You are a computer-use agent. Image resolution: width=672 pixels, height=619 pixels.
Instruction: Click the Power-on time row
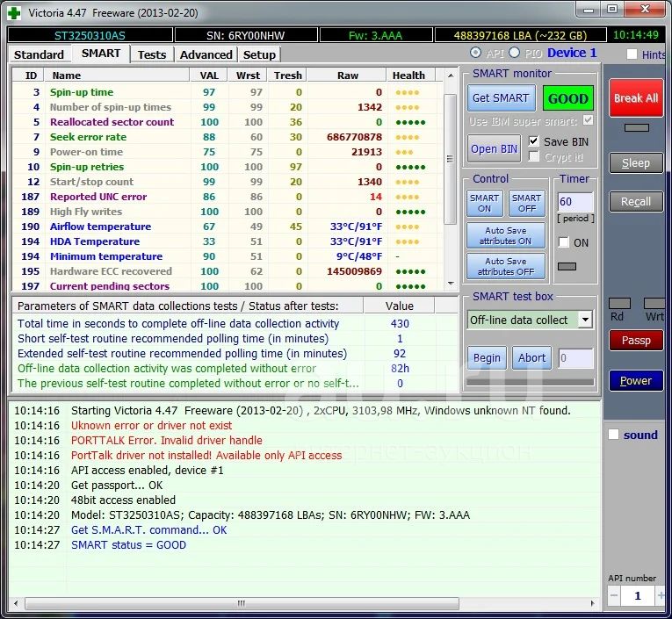point(228,152)
